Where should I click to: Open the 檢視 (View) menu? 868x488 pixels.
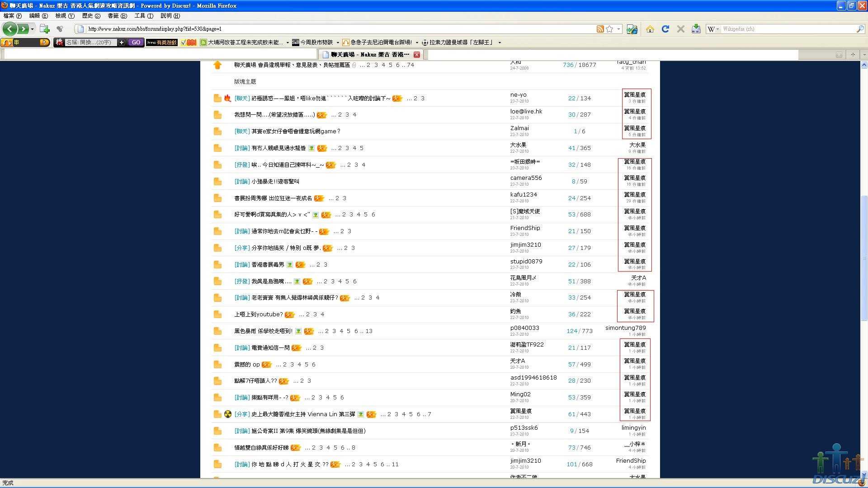point(65,16)
